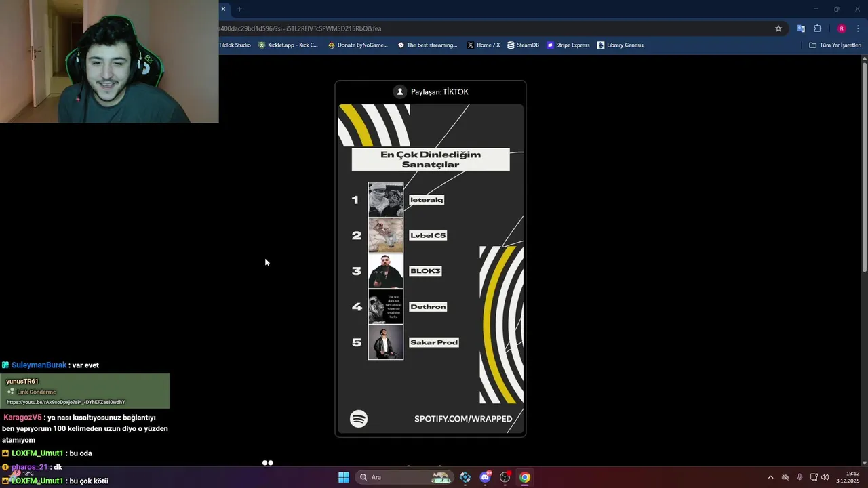Image resolution: width=868 pixels, height=488 pixels.
Task: Open the clock showing 19:12
Action: click(x=848, y=477)
